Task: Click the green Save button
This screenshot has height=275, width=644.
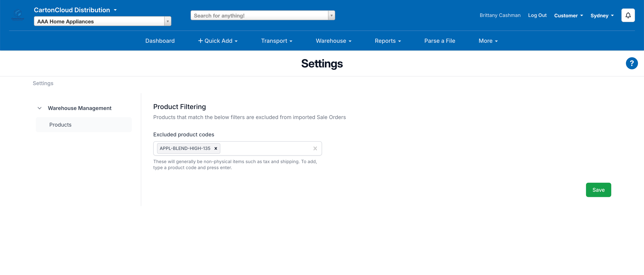Action: click(x=598, y=190)
